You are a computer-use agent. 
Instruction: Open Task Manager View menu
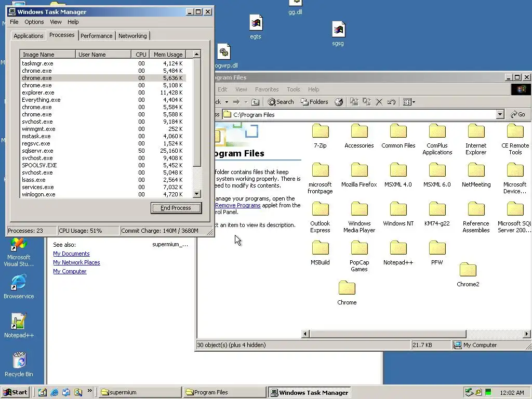56,22
